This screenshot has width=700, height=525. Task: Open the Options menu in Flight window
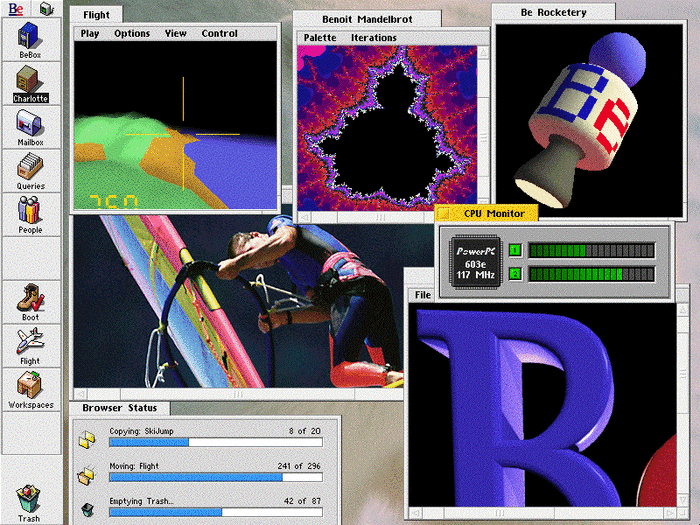point(131,34)
